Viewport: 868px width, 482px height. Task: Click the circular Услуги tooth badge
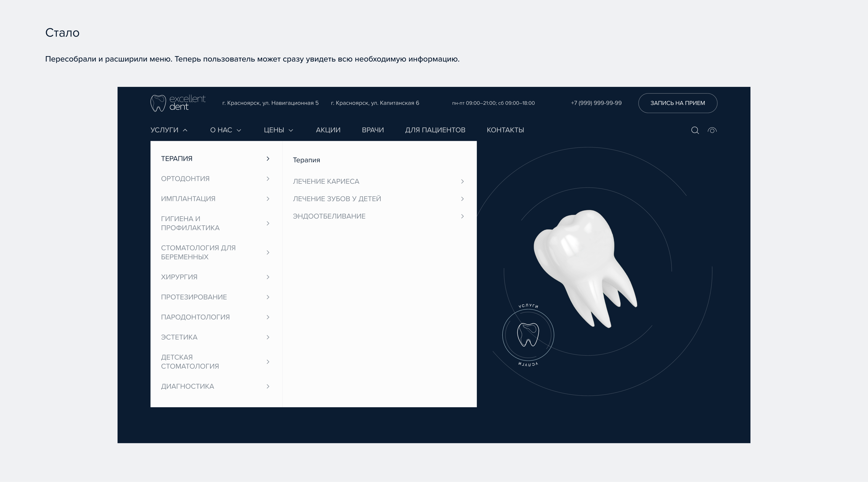pos(528,335)
